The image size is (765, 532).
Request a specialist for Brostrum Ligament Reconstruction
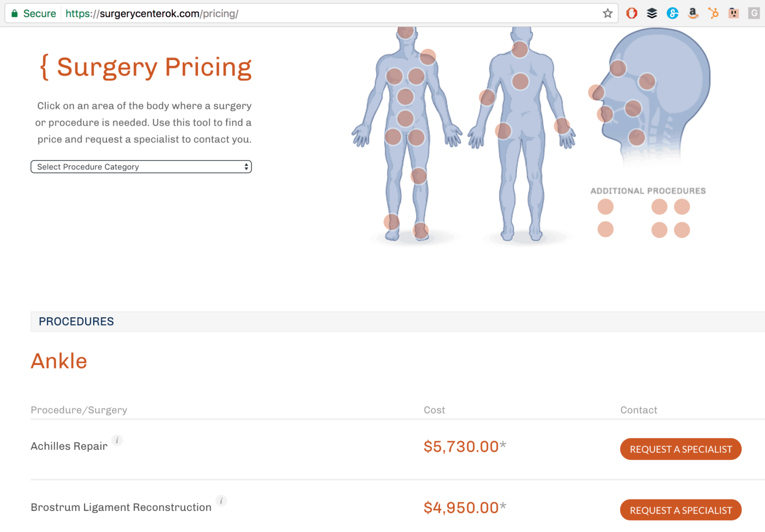click(680, 510)
